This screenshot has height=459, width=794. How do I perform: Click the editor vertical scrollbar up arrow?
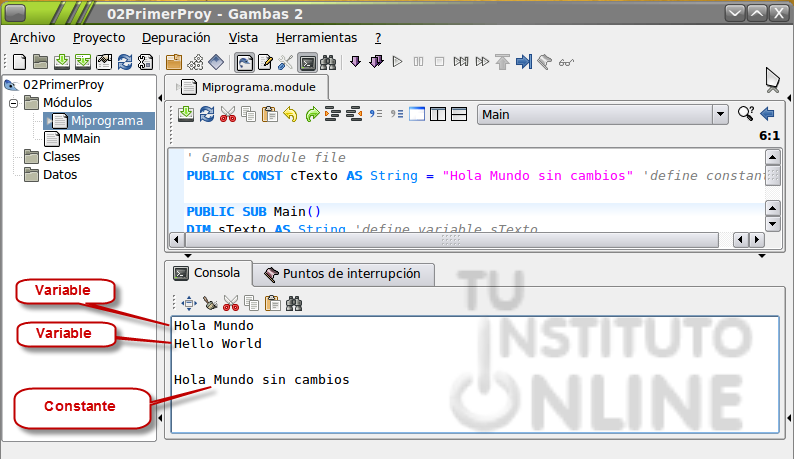(772, 157)
